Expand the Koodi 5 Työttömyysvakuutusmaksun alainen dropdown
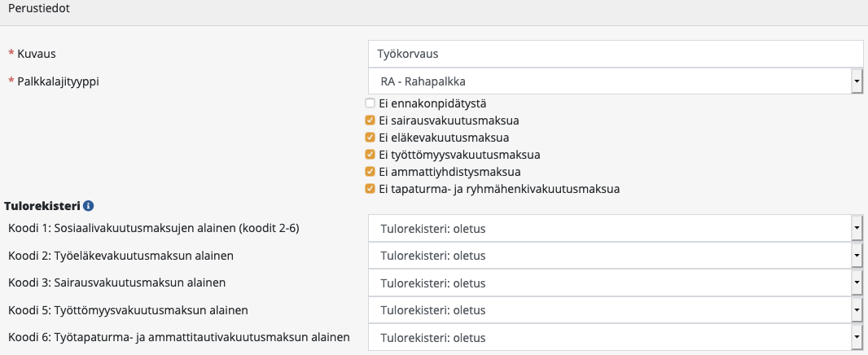Viewport: 868px width, 355px height. click(615, 310)
